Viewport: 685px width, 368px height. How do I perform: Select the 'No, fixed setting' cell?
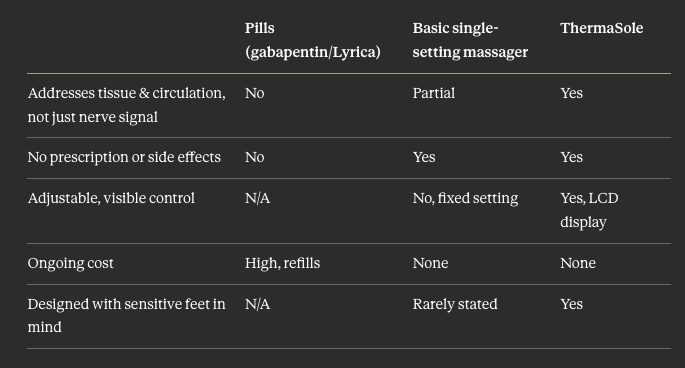point(465,198)
